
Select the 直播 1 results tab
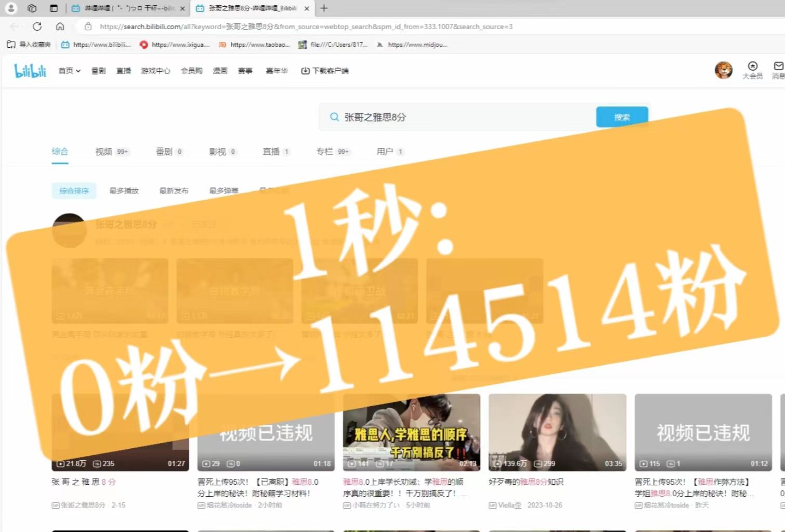276,152
